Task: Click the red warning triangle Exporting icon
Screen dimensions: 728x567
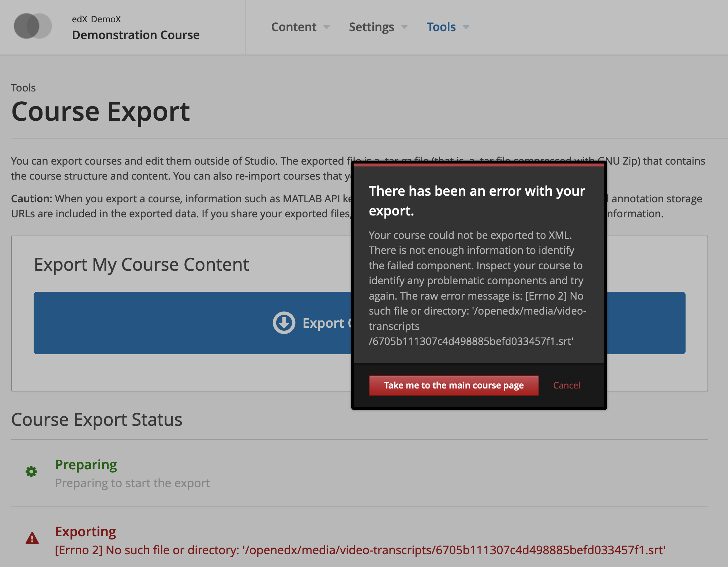Action: [32, 538]
